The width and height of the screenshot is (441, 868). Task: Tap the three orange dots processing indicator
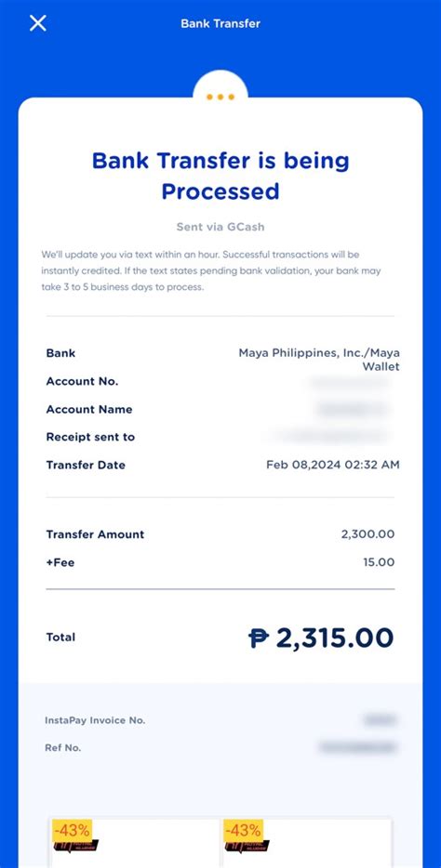coord(220,97)
